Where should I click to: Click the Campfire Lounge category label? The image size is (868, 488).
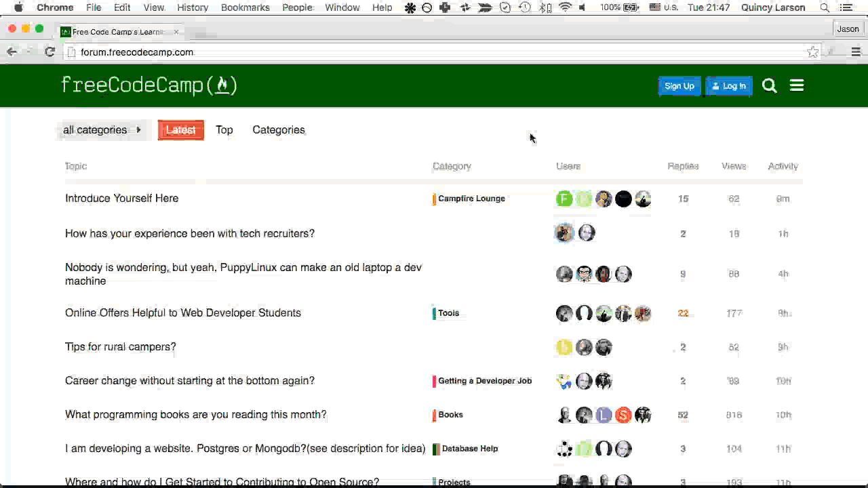[469, 199]
